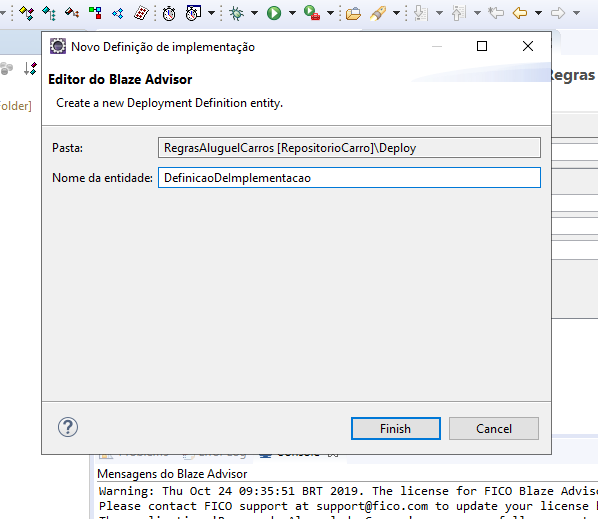The image size is (598, 519).
Task: Click Last Edit Location arrow icon
Action: [496, 13]
